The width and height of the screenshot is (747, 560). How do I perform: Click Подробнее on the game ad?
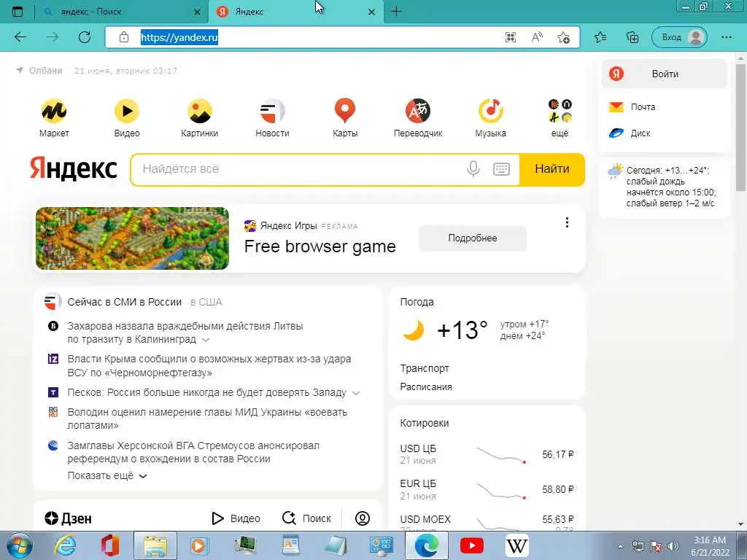(x=473, y=238)
